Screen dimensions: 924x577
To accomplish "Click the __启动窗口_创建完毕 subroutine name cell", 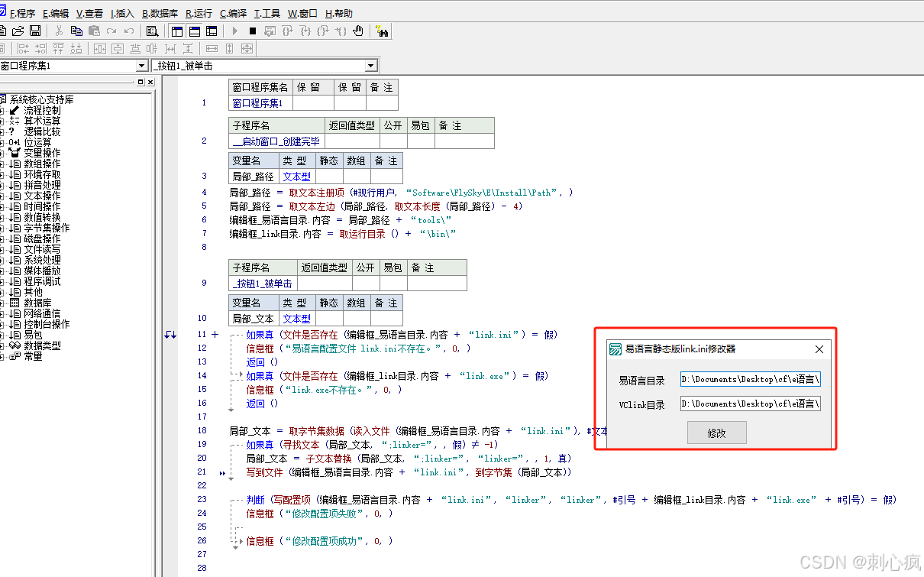I will pyautogui.click(x=276, y=141).
